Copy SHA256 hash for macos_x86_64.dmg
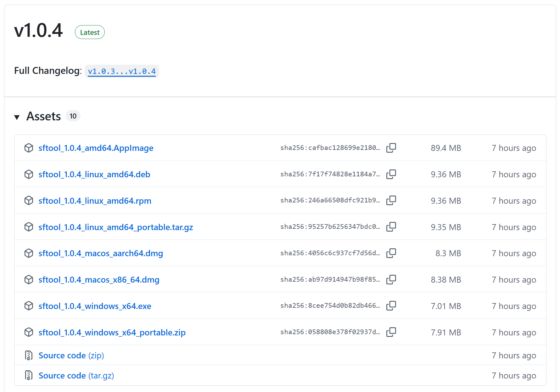 pyautogui.click(x=391, y=279)
